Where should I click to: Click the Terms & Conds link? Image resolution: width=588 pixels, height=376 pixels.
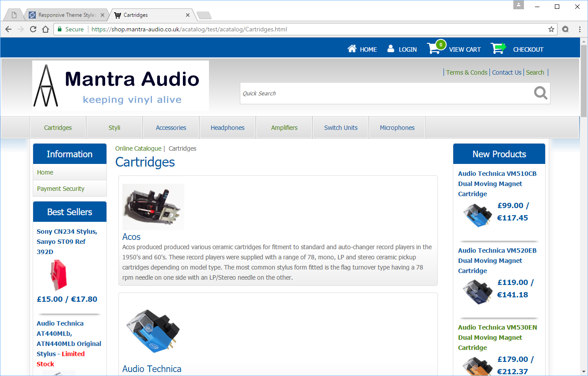pyautogui.click(x=467, y=72)
